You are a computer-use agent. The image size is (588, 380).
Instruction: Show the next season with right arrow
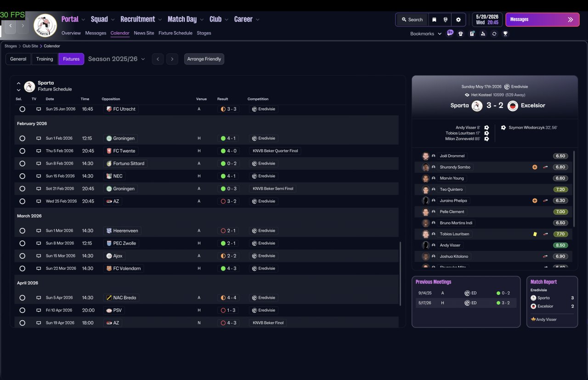coord(172,59)
